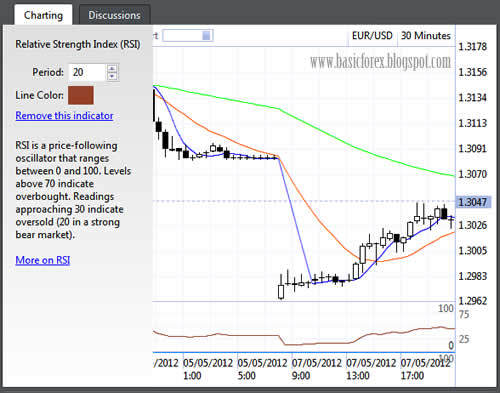Click the lowest white candlestick near 1.2962
Image resolution: width=500 pixels, height=393 pixels.
281,292
